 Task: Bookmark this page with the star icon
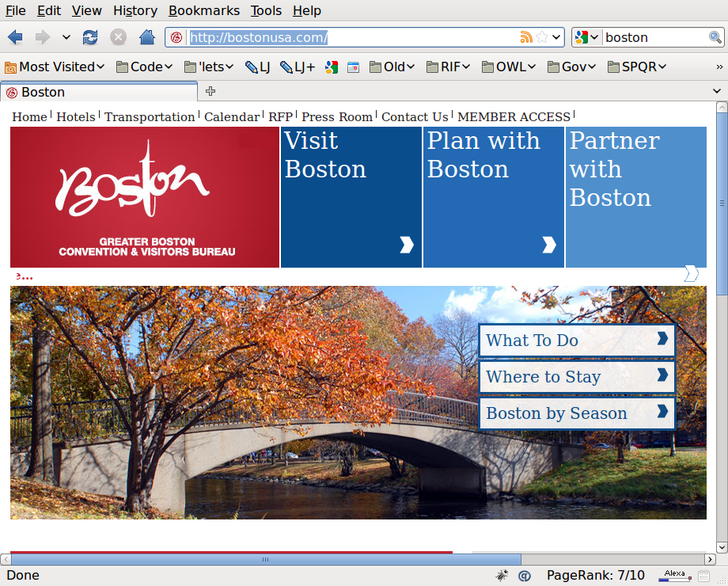542,37
